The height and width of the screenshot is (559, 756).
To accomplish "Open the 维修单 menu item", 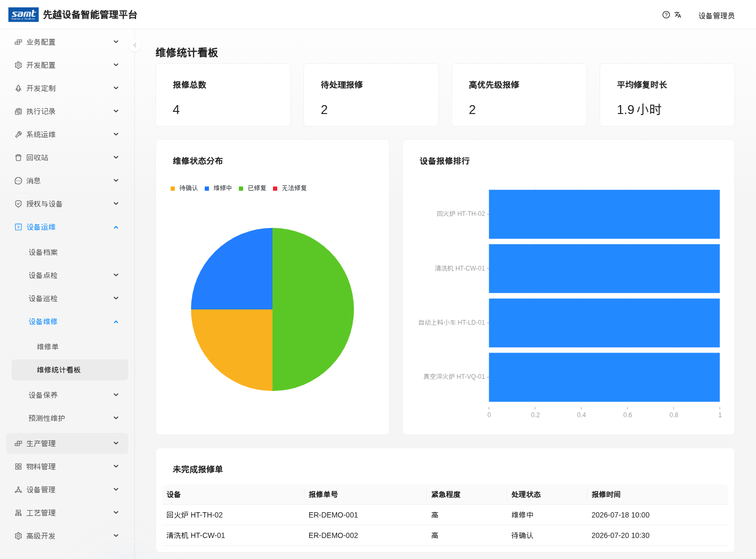I will tap(70, 347).
